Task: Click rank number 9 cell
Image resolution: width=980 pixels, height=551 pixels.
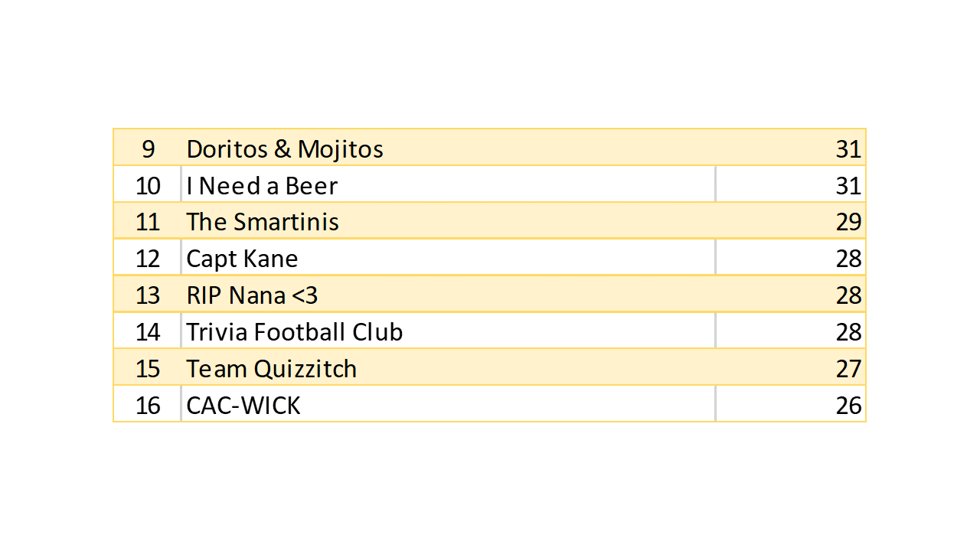Action: (148, 148)
